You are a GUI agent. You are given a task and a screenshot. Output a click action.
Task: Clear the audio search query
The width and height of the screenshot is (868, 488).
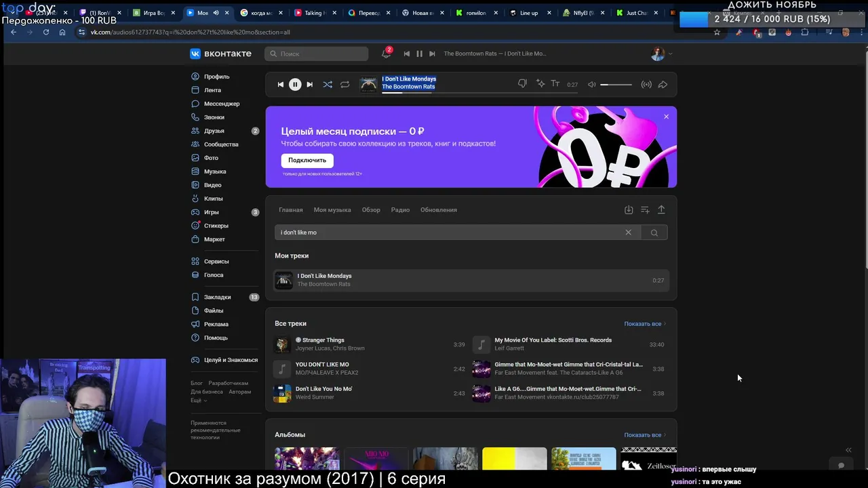628,232
